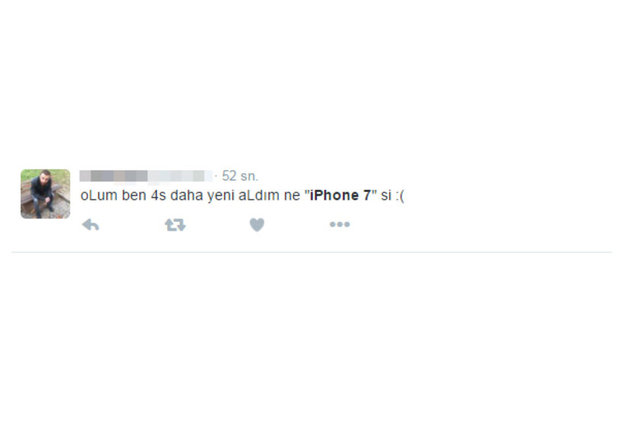The width and height of the screenshot is (640, 423).
Task: Click the blurred display name of the author
Action: pos(113,176)
